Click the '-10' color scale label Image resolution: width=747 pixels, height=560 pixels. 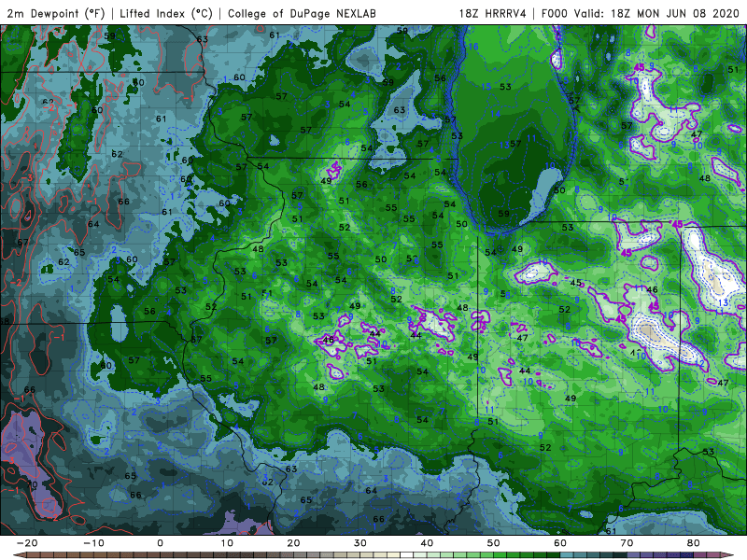93,543
